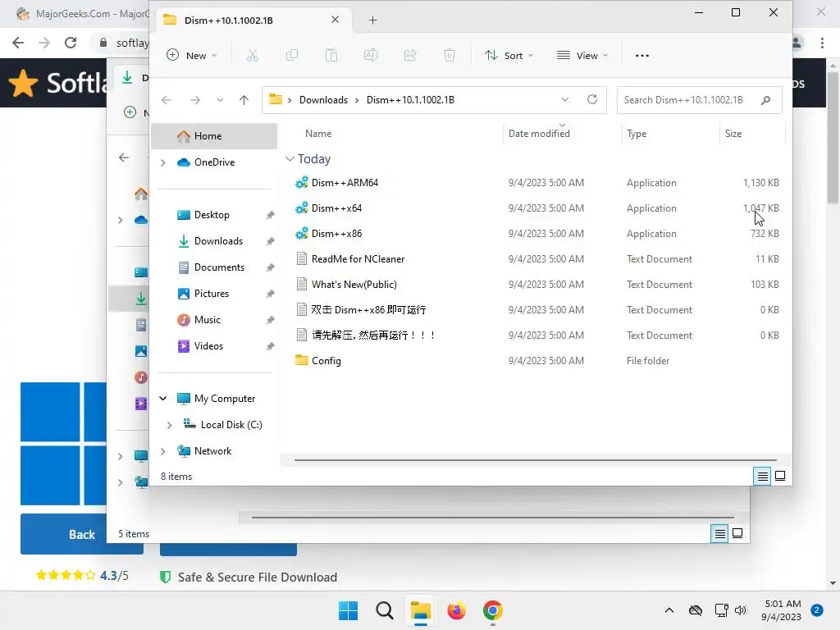
Task: Sort by Date modified column header
Action: (539, 134)
